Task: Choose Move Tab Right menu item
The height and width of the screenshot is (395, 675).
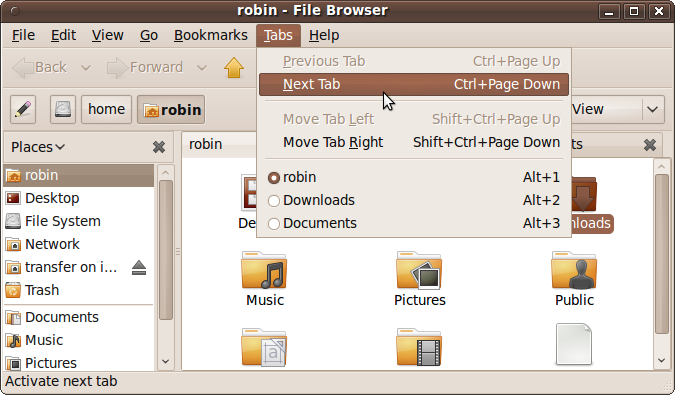Action: tap(414, 142)
